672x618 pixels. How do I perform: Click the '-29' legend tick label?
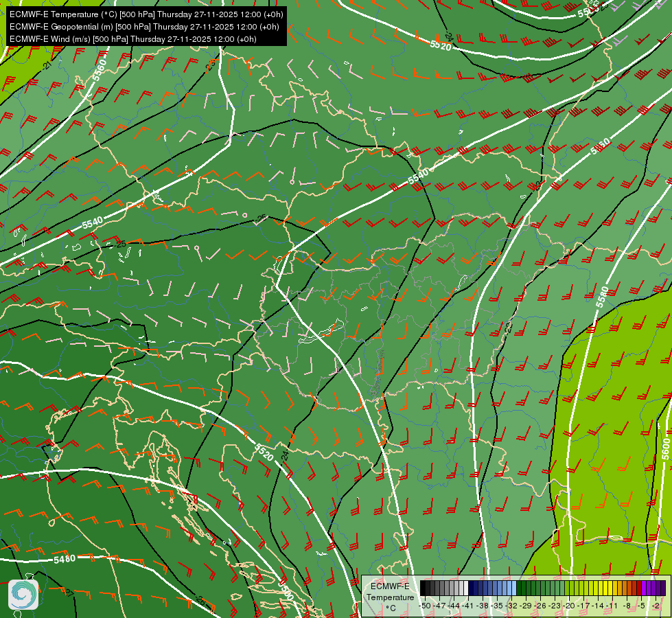[x=526, y=606]
